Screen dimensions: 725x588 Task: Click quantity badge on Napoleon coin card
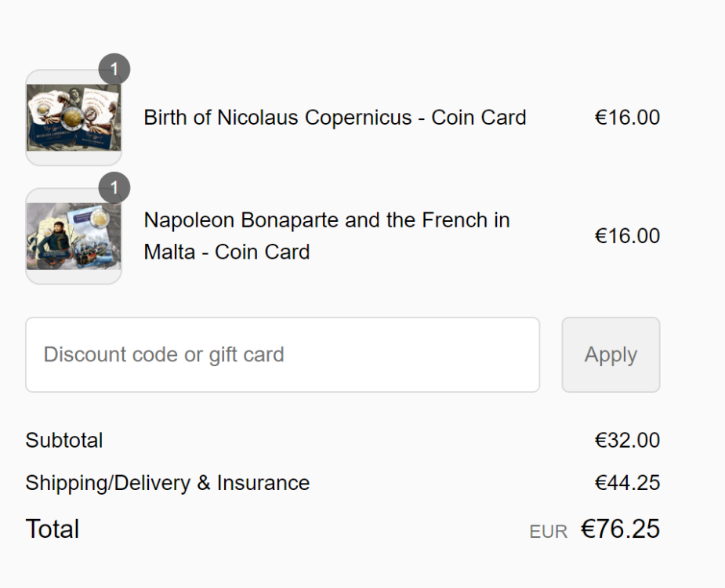pyautogui.click(x=114, y=188)
